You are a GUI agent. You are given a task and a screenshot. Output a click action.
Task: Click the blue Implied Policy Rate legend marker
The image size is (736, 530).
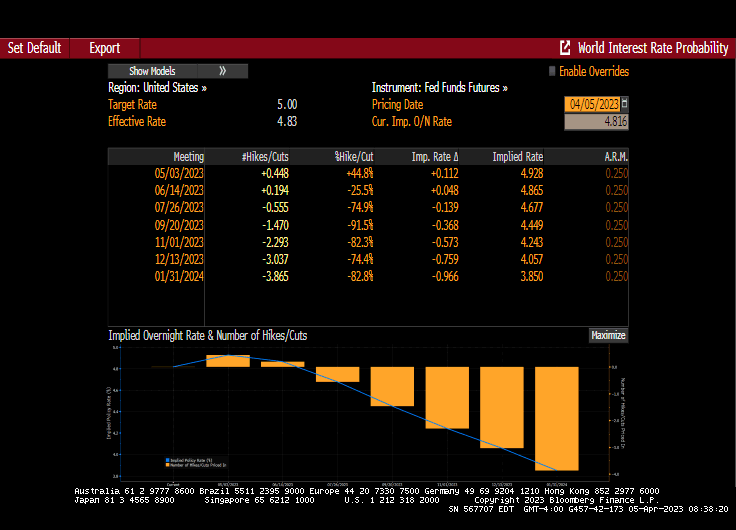[x=166, y=459]
